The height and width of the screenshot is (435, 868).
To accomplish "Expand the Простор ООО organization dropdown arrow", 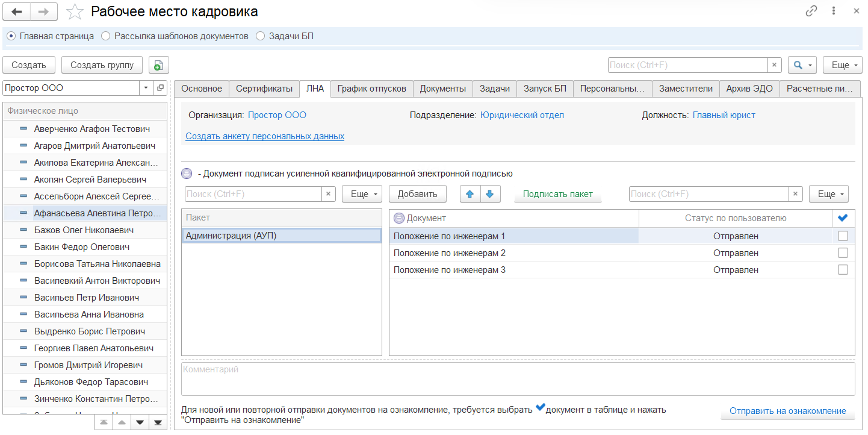I will click(146, 88).
